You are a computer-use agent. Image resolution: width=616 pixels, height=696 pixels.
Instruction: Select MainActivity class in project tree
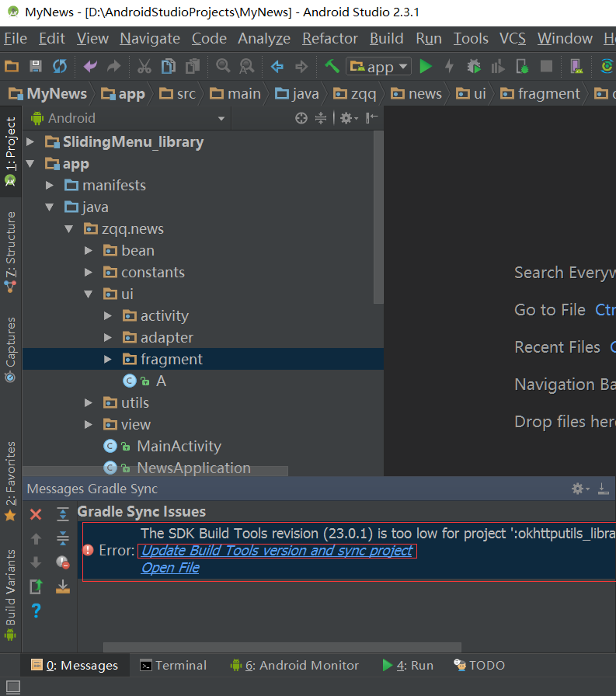pyautogui.click(x=179, y=446)
